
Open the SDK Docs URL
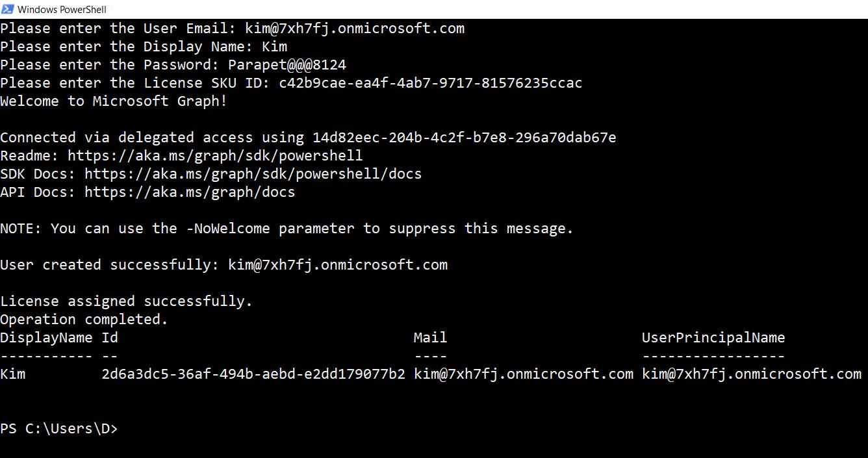253,174
